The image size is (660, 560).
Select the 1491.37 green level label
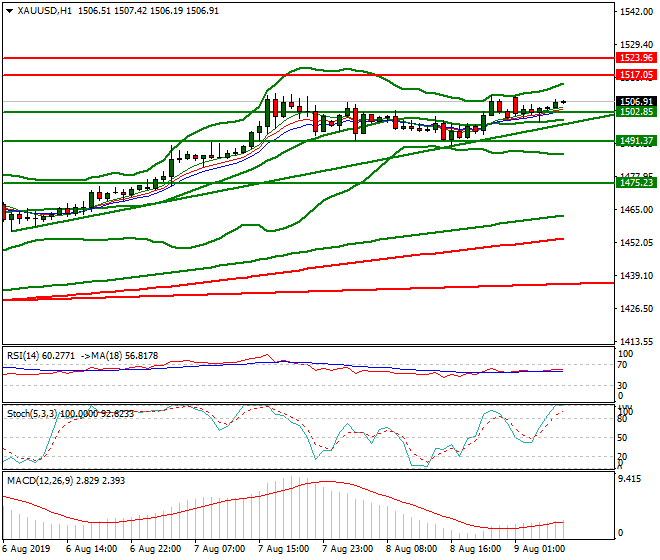(636, 141)
